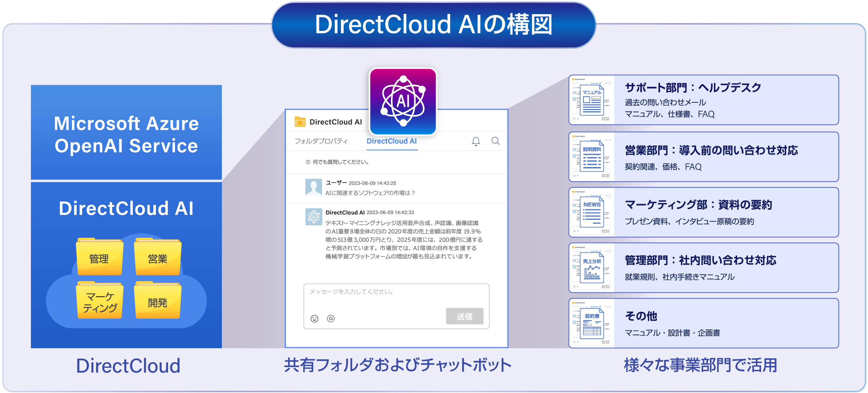
Task: Open the マーケティング folder
Action: tap(100, 300)
